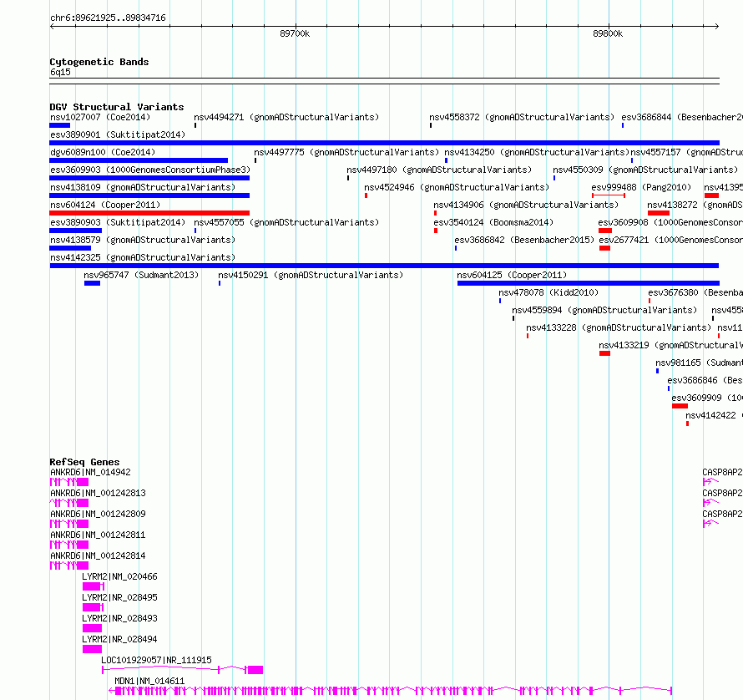Open the Cytogenetic Bands track title

(99, 62)
